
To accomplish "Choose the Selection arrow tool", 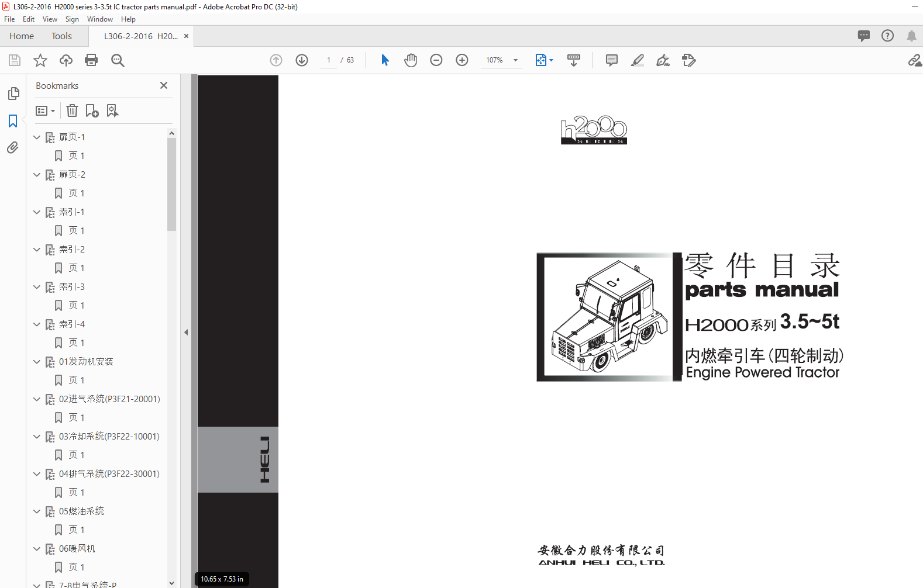I will tap(385, 60).
